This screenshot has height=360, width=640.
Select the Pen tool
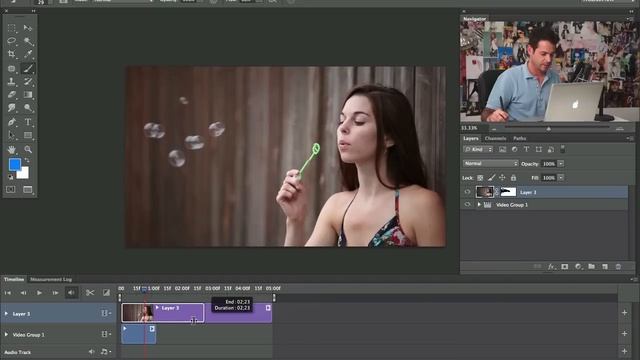pyautogui.click(x=11, y=122)
